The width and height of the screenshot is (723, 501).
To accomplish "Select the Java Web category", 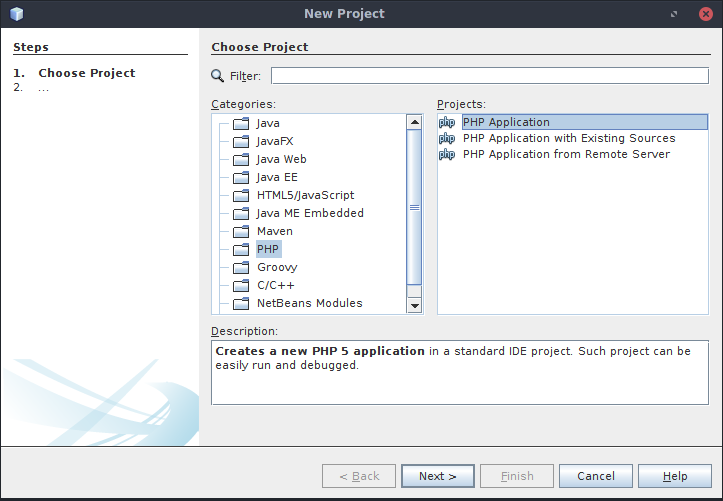I will point(281,159).
